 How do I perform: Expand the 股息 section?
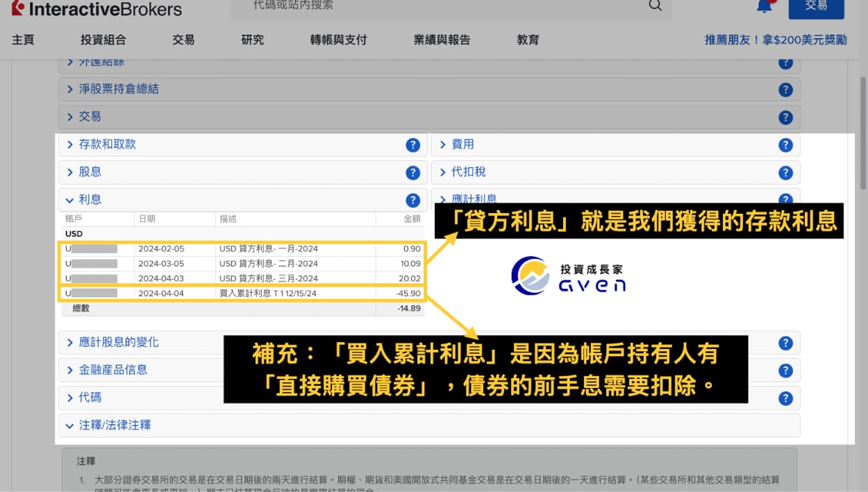click(242, 172)
